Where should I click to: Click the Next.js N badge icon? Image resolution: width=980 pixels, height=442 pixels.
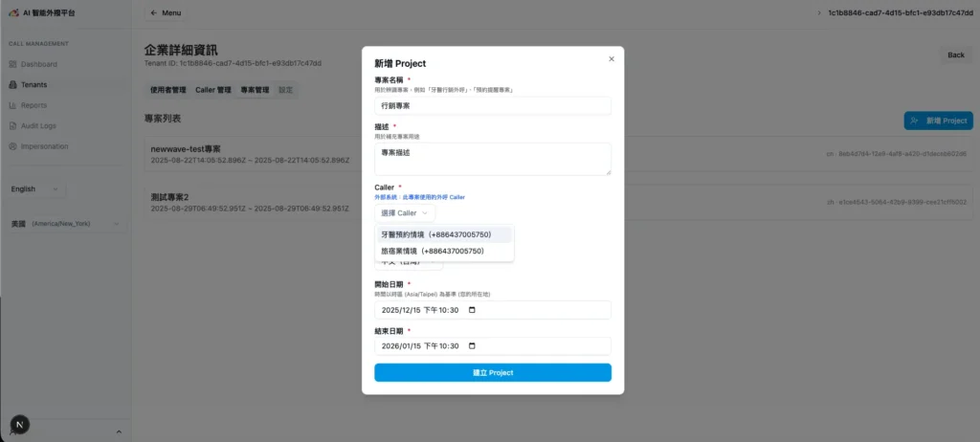point(19,425)
